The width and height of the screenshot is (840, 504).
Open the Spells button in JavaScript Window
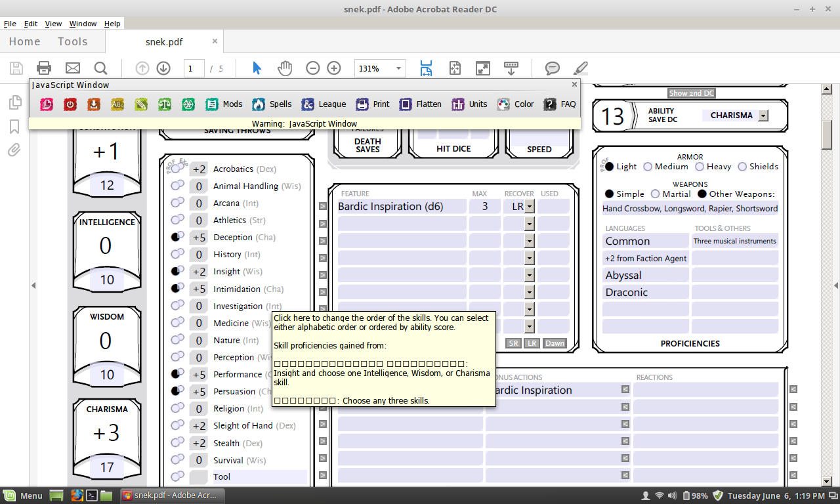tap(272, 104)
